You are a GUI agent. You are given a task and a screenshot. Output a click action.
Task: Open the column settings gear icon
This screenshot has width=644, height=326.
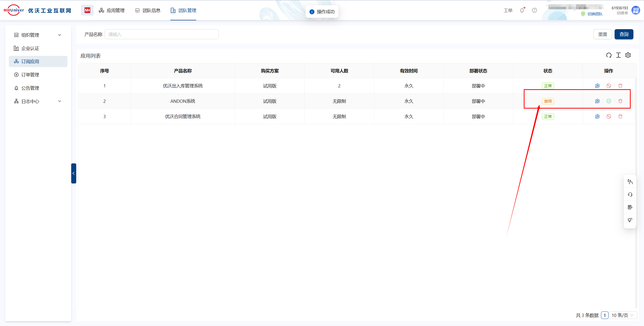[628, 55]
